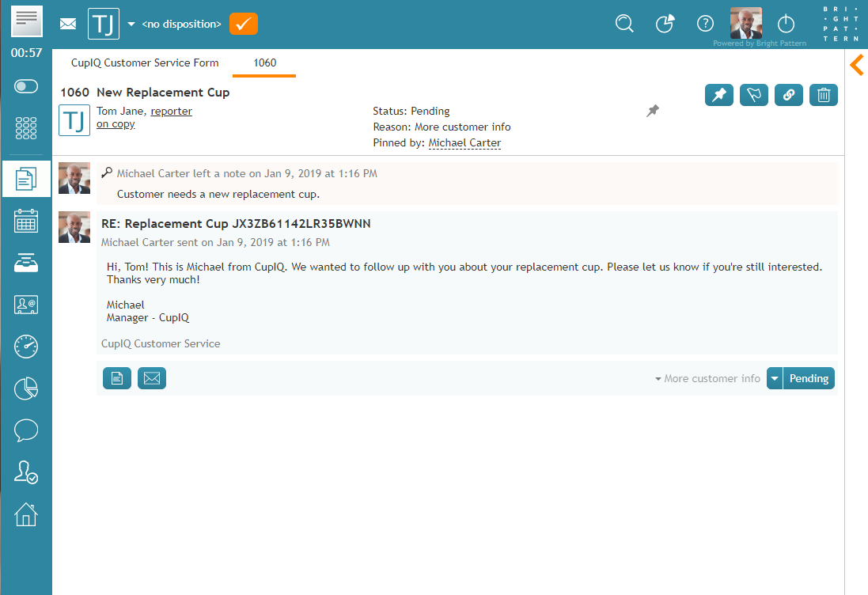Click the Reason: More customer info text
868x595 pixels.
(x=442, y=127)
